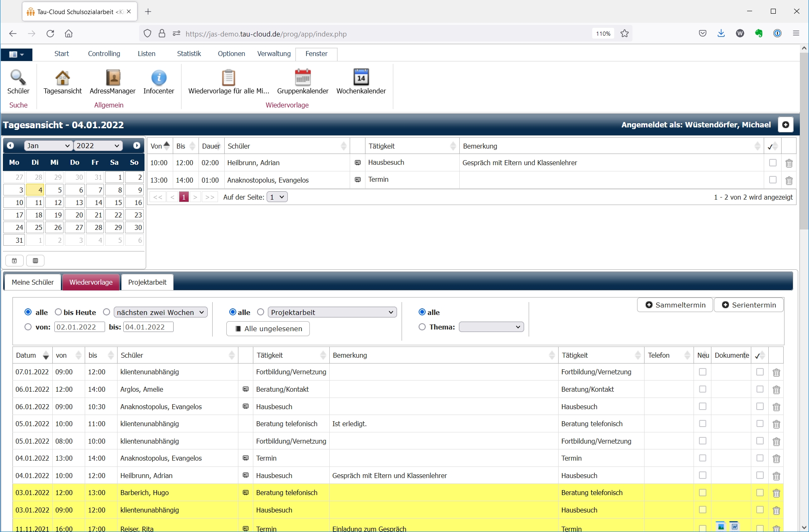This screenshot has width=809, height=532.
Task: Click the 'Alle ungelesenen' button
Action: pyautogui.click(x=268, y=329)
